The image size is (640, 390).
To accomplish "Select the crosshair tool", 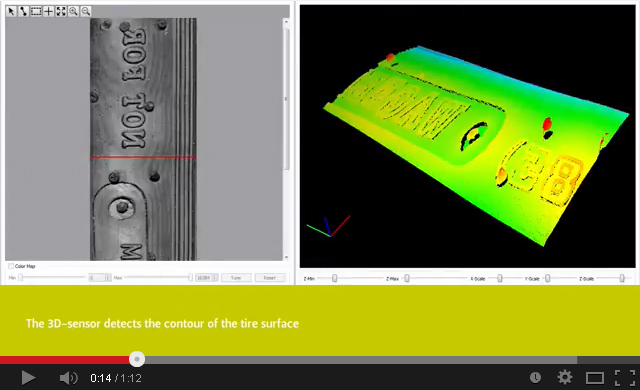I will [49, 11].
